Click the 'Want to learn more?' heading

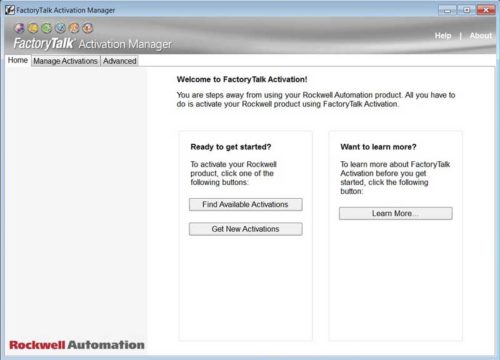tap(378, 147)
